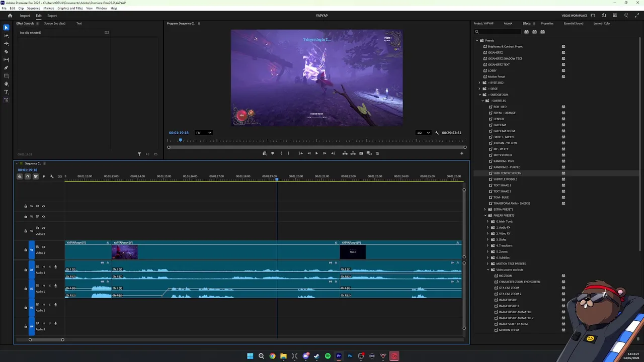644x362 pixels.
Task: Click the Lift button in Program monitor
Action: (345, 153)
